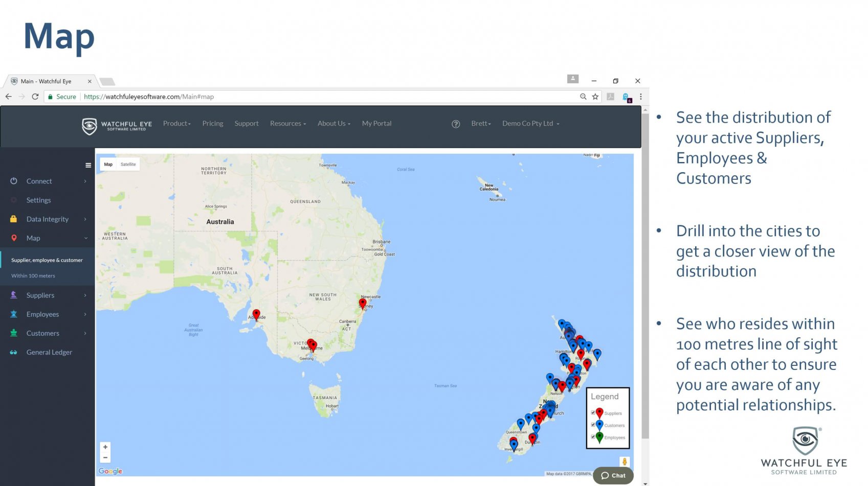Reload the page with browser refresh icon
868x486 pixels.
click(x=35, y=97)
